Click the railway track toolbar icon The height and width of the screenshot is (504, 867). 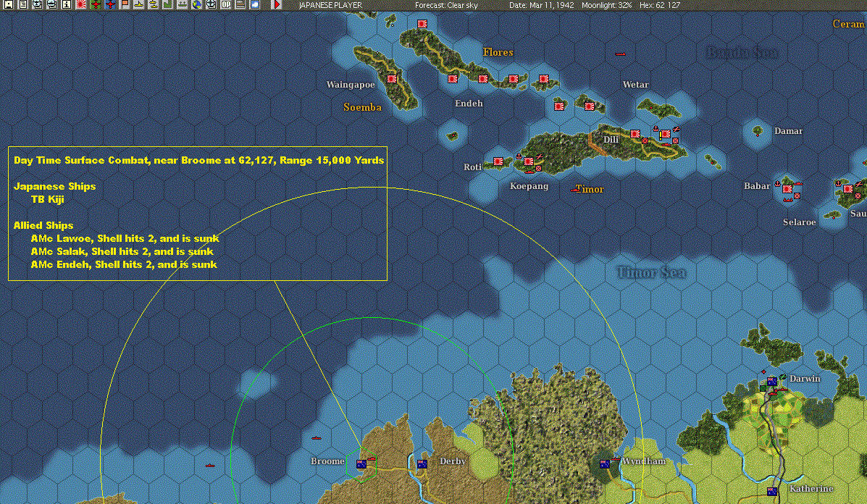pyautogui.click(x=240, y=4)
